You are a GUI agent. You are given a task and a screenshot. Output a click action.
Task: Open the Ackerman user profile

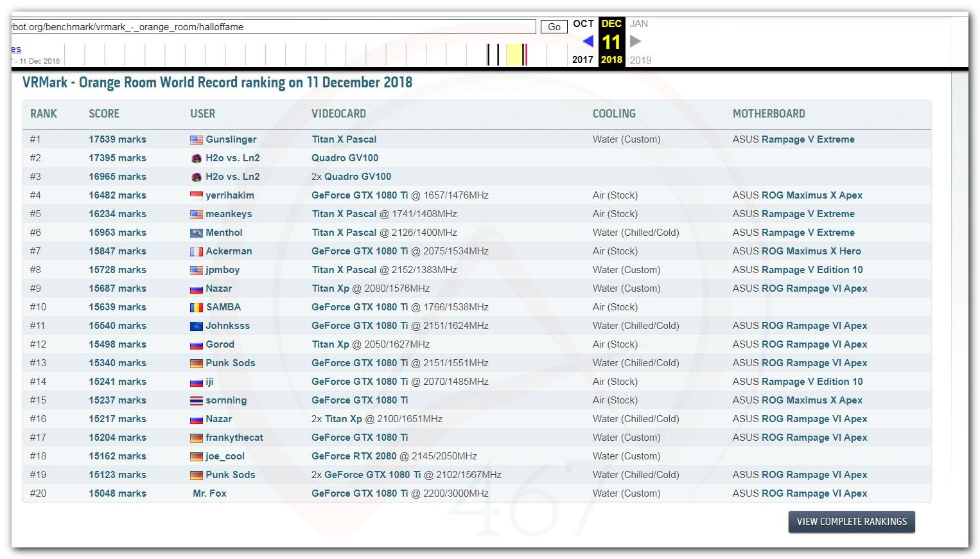point(229,251)
